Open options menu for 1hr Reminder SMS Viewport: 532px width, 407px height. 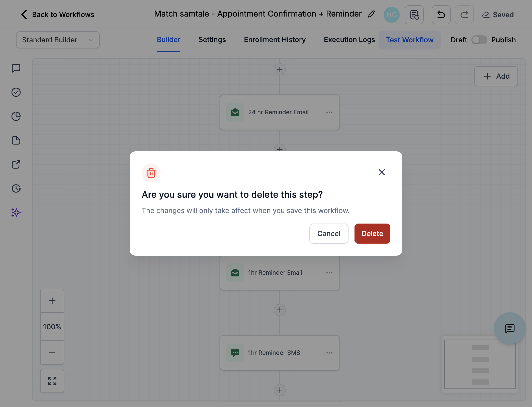pyautogui.click(x=329, y=353)
